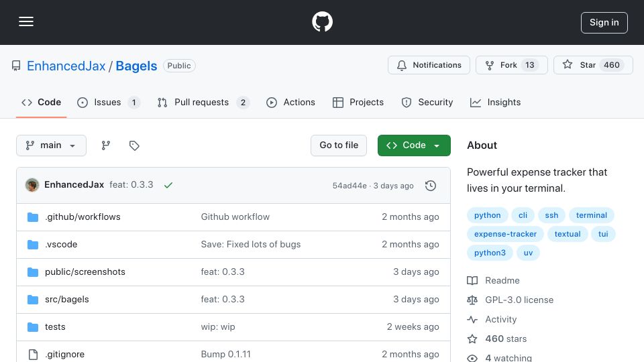Click the shield icon on Security tab
Image resolution: width=644 pixels, height=362 pixels.
407,103
